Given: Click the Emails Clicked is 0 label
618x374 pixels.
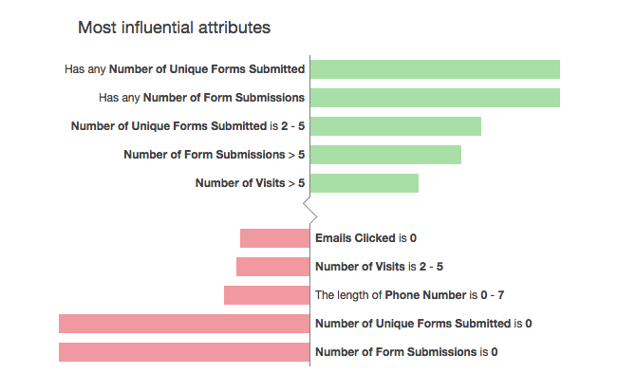Looking at the screenshot, I should coord(366,238).
